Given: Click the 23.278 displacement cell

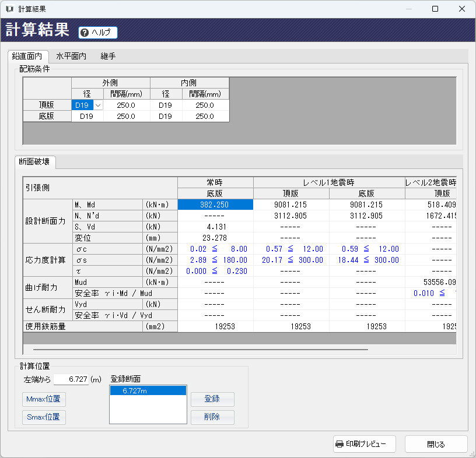Looking at the screenshot, I should point(215,238).
